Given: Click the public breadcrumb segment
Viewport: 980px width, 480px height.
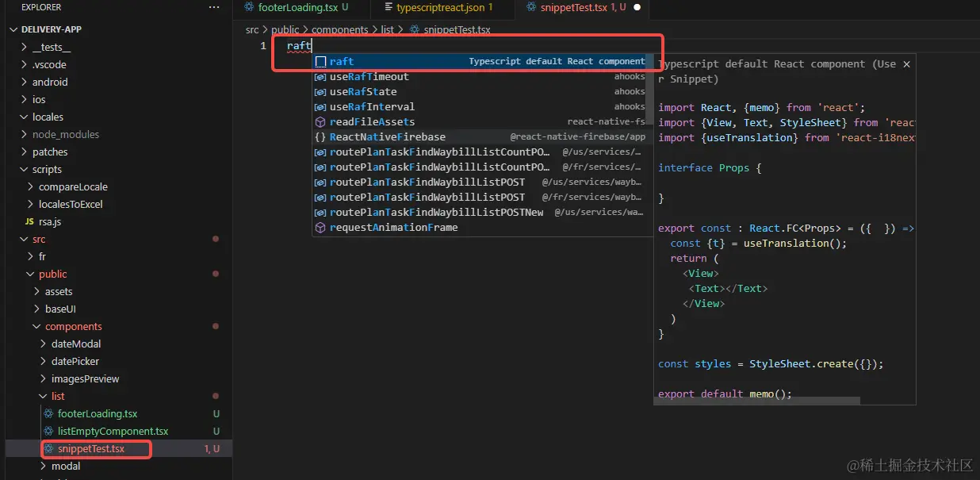Looking at the screenshot, I should coord(285,29).
